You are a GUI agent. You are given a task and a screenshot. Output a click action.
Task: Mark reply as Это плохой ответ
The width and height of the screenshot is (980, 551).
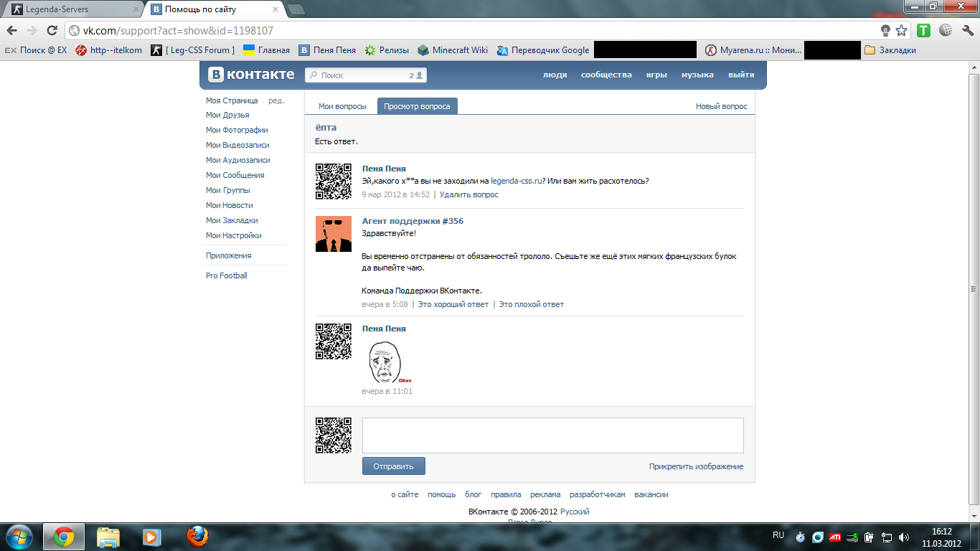532,304
